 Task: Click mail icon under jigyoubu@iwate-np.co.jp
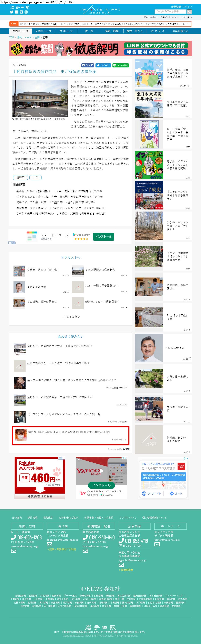point(121,564)
